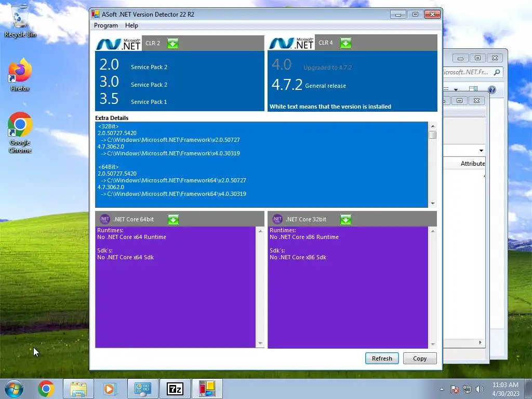This screenshot has width=532, height=399.
Task: Select the 3.5 Service Pack 1 entry
Action: point(134,99)
